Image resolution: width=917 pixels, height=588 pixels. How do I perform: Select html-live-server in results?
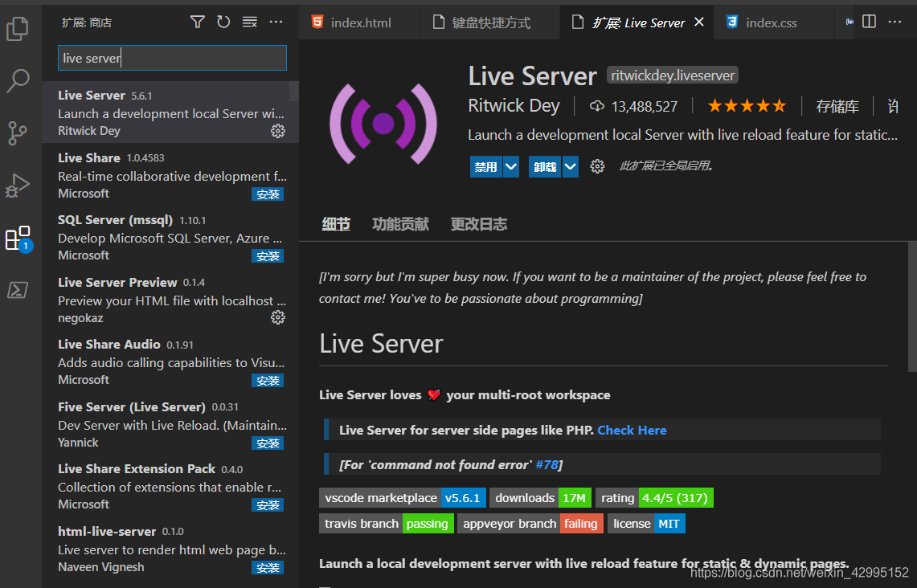[170, 549]
